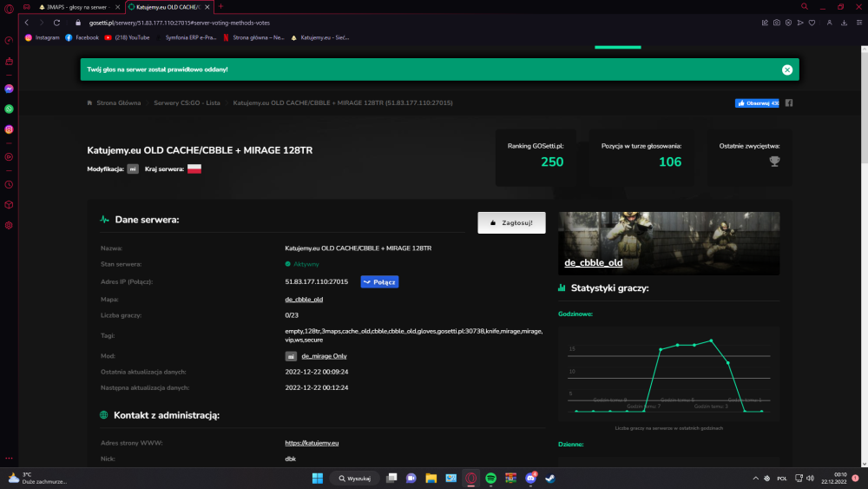The width and height of the screenshot is (868, 489).
Task: Click the trophy icon under Ostatnie zwycięstwa
Action: coord(774,162)
